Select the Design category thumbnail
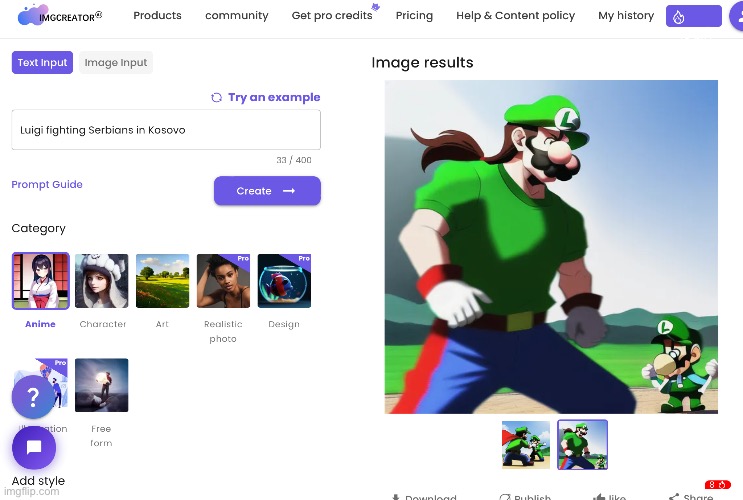743x500 pixels. (x=284, y=281)
